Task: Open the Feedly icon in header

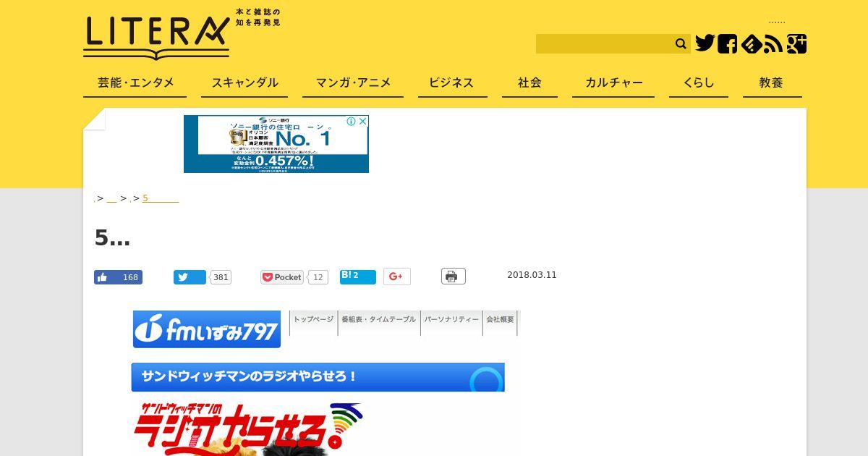Action: [751, 44]
